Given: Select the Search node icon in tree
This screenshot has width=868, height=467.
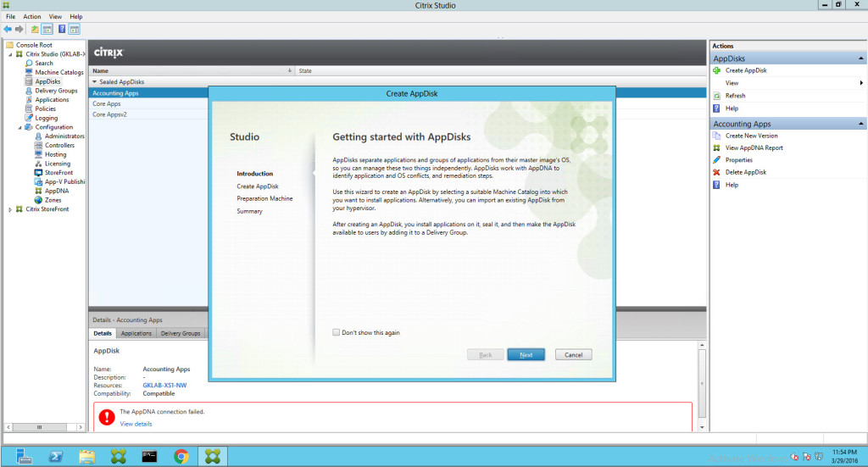Looking at the screenshot, I should (30, 63).
